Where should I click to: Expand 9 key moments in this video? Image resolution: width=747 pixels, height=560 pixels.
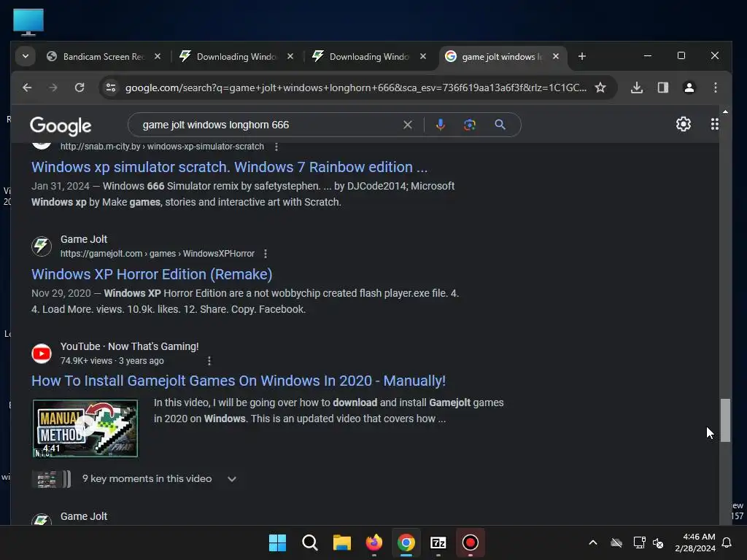click(x=231, y=479)
